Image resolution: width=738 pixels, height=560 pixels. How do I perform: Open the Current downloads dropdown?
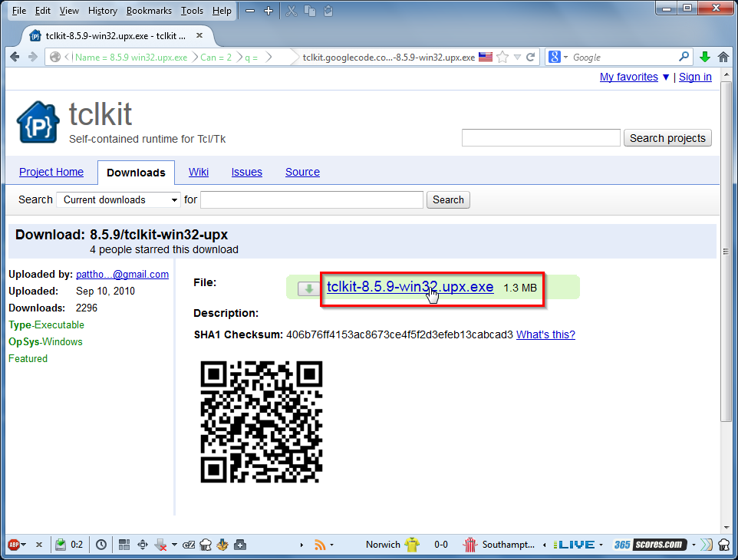[x=117, y=199]
